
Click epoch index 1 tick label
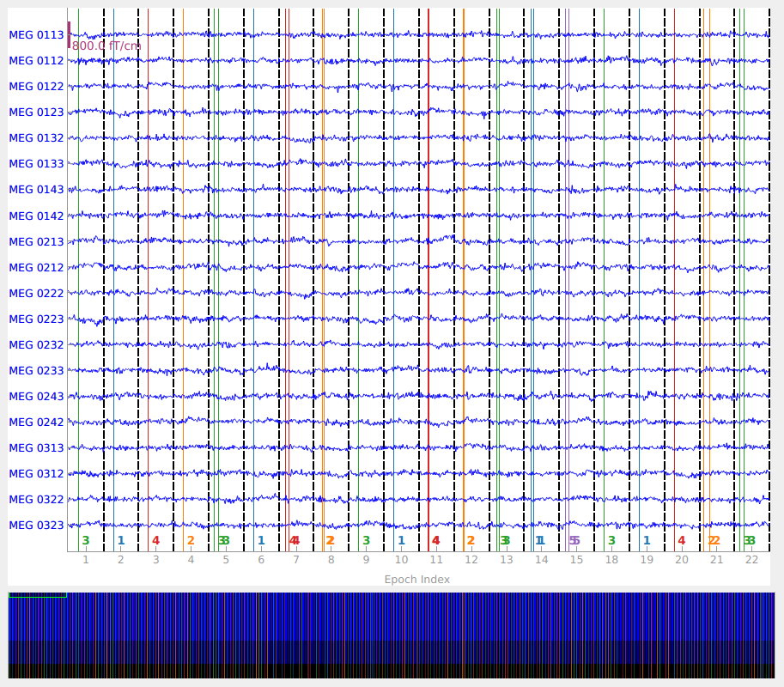click(x=86, y=560)
